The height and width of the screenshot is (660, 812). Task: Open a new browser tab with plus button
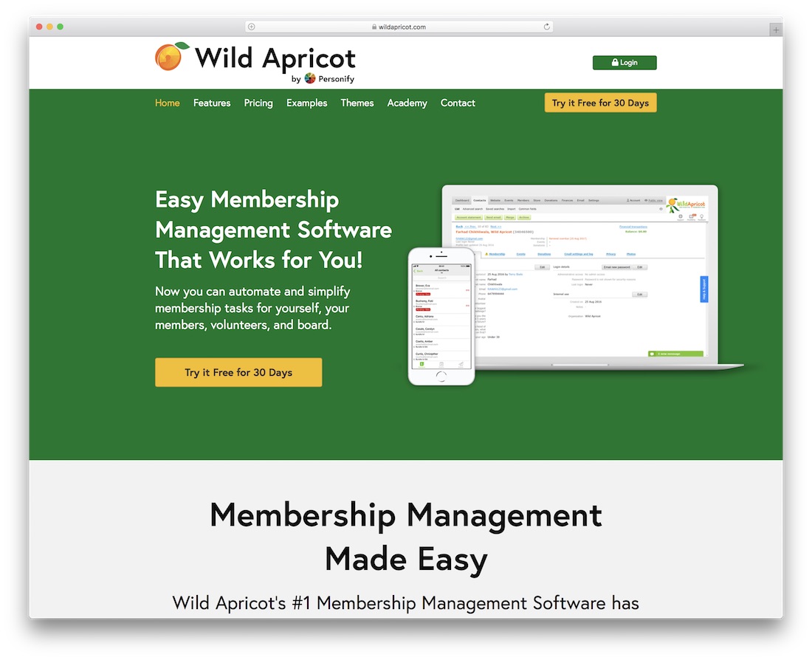[776, 30]
